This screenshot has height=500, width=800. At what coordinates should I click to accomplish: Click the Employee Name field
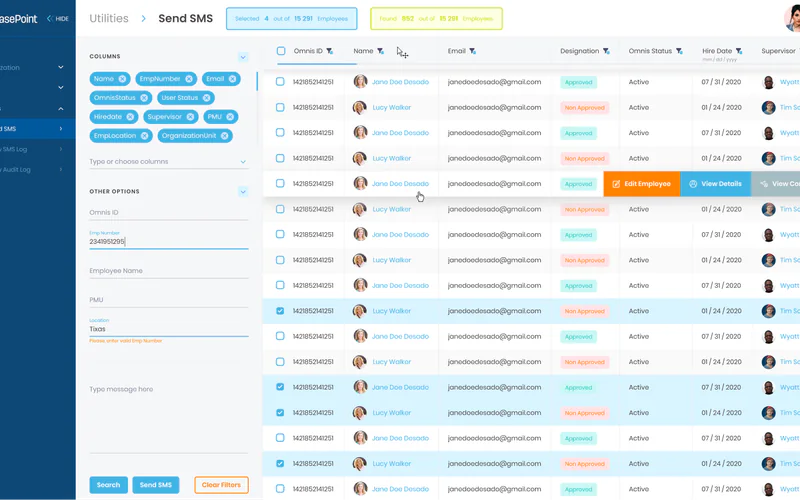tap(168, 271)
